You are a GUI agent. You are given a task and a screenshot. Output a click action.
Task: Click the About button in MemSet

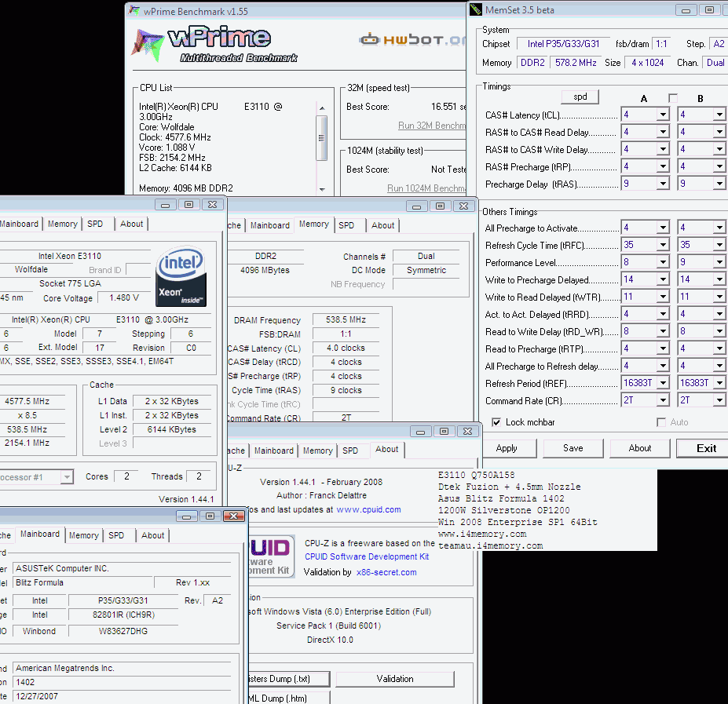(x=640, y=448)
